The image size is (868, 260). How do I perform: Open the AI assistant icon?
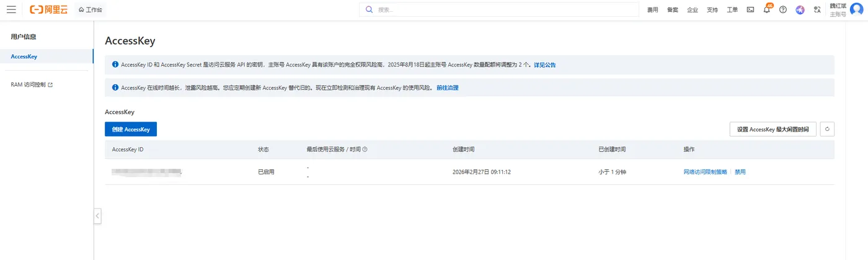pos(800,10)
